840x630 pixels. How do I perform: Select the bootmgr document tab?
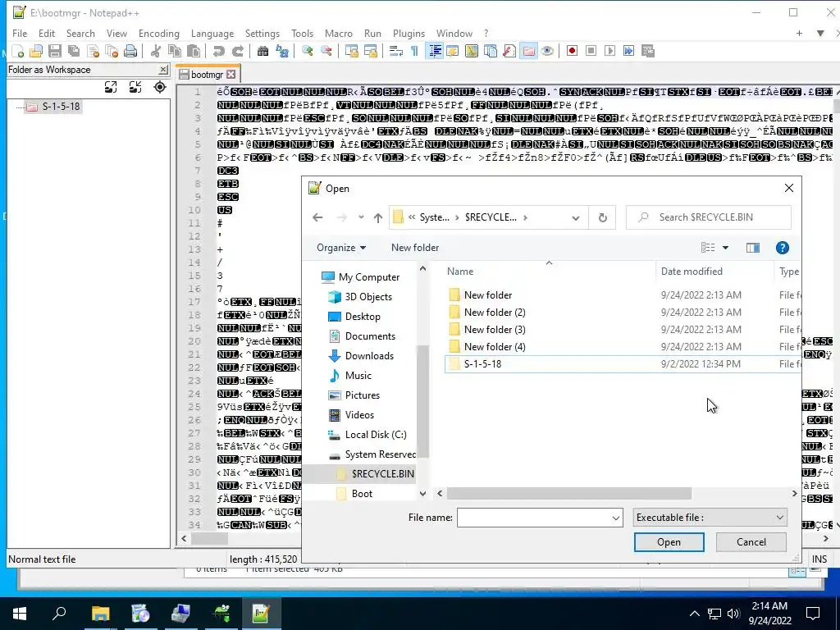coord(207,75)
